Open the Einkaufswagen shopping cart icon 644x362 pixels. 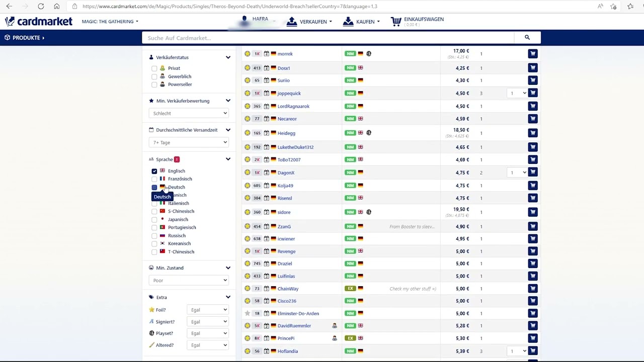pos(396,22)
